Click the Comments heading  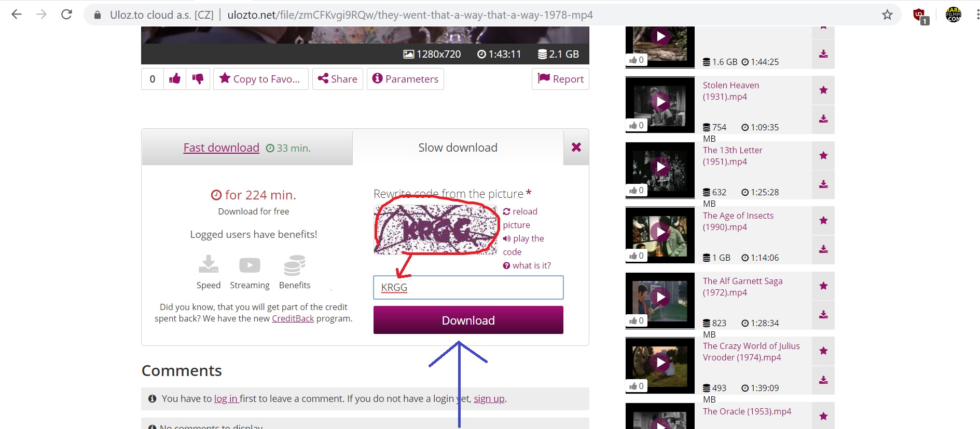(182, 370)
